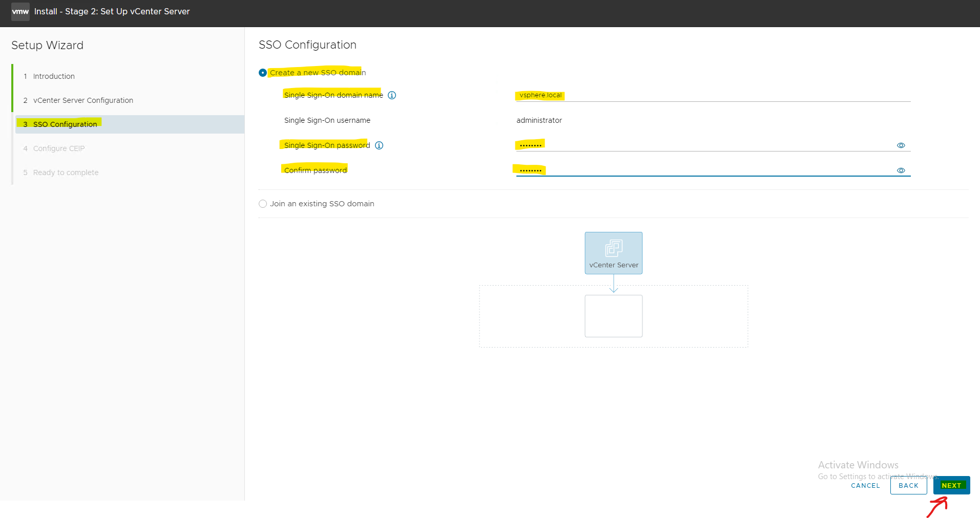Click the administrator username value

tap(539, 120)
